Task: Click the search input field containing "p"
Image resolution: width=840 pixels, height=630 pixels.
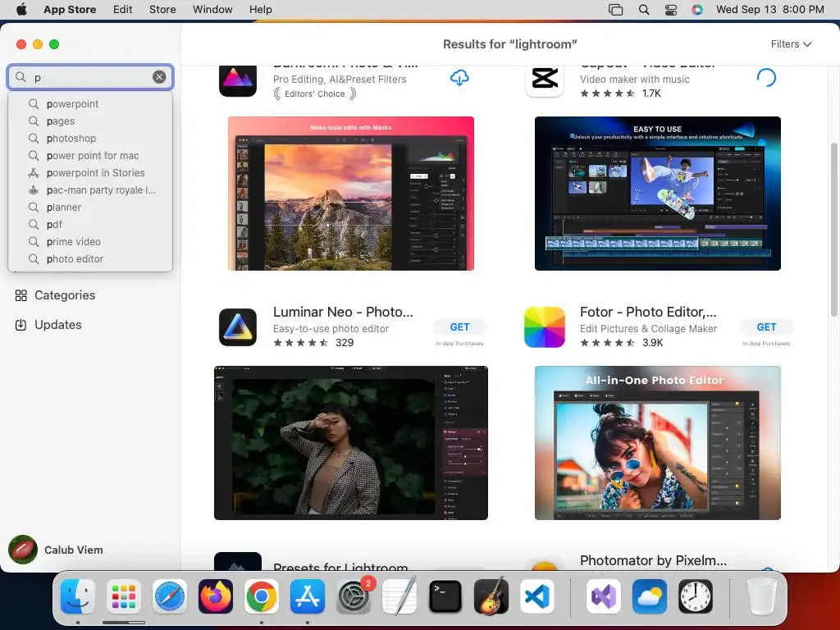Action: tap(90, 77)
